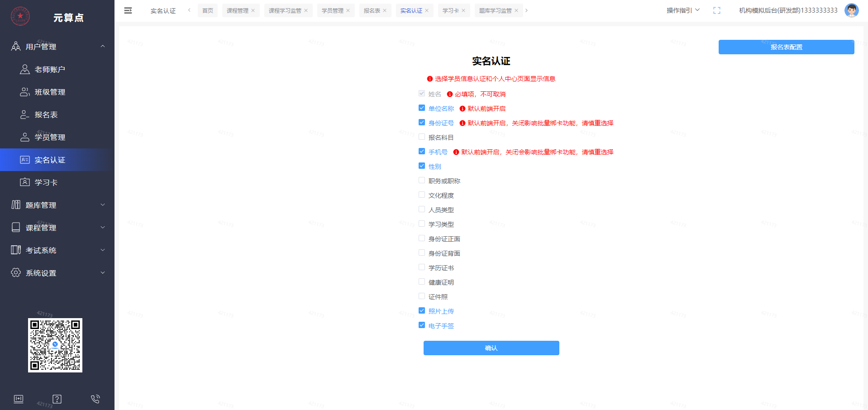Close the 课程学习监管 tab

306,10
